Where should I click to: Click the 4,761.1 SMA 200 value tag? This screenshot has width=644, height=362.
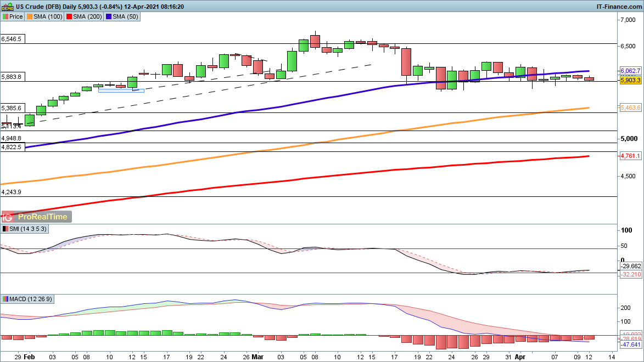point(630,156)
